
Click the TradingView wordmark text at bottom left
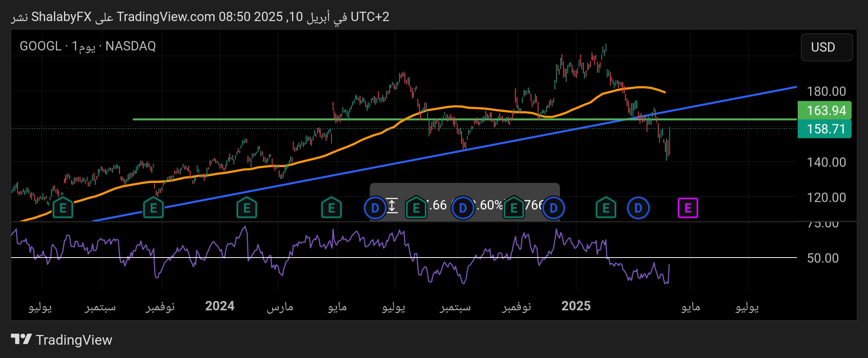[74, 340]
